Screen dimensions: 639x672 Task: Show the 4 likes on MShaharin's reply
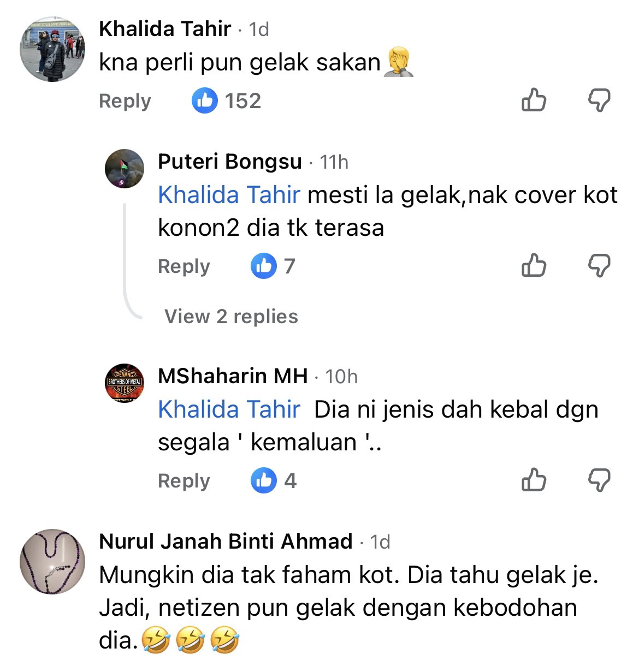point(274,480)
